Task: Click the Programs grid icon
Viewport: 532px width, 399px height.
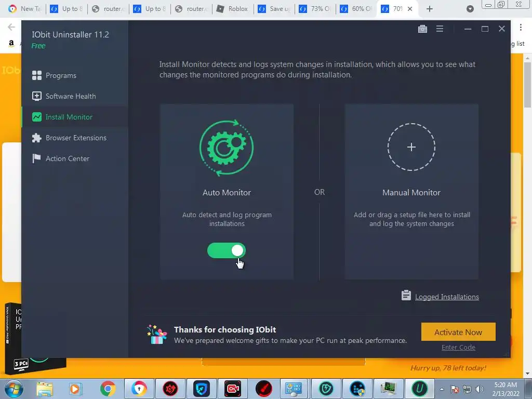Action: [x=37, y=75]
